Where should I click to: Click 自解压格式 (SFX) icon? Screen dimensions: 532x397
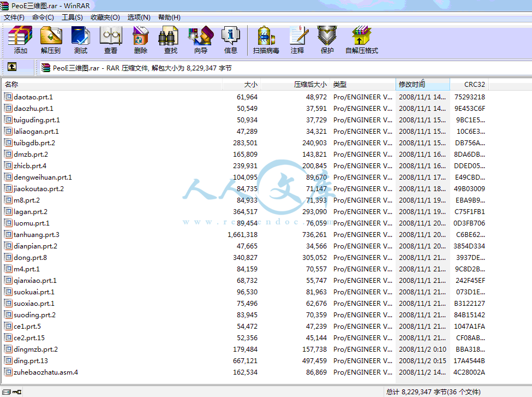click(362, 40)
